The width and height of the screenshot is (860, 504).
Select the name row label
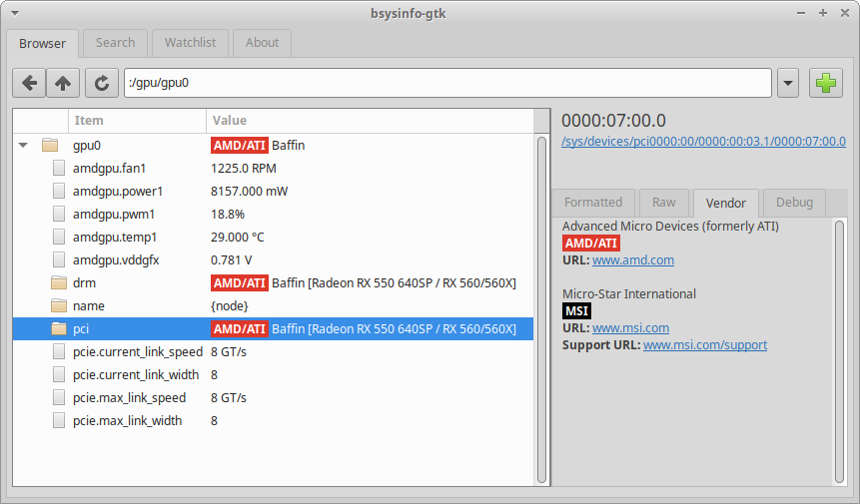click(88, 305)
